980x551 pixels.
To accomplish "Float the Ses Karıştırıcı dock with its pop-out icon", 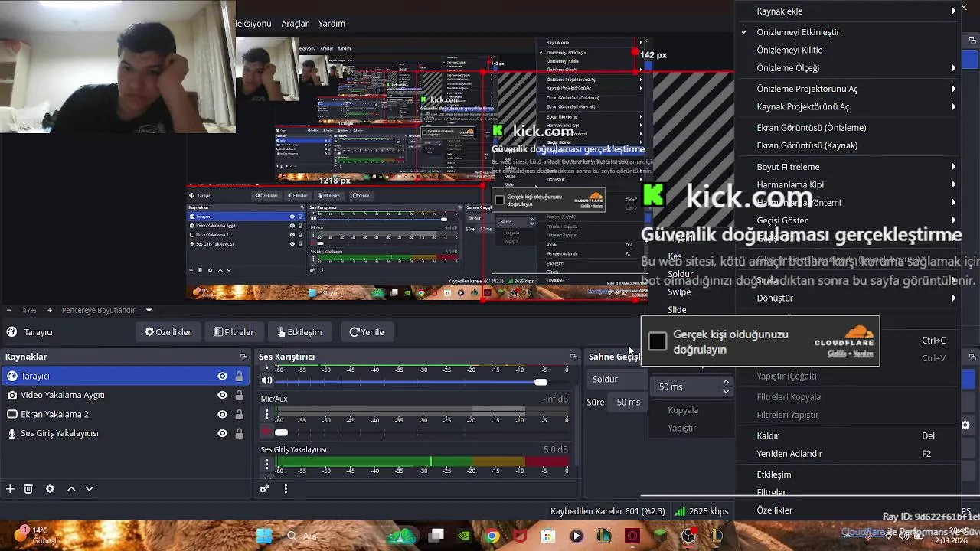I will (573, 357).
